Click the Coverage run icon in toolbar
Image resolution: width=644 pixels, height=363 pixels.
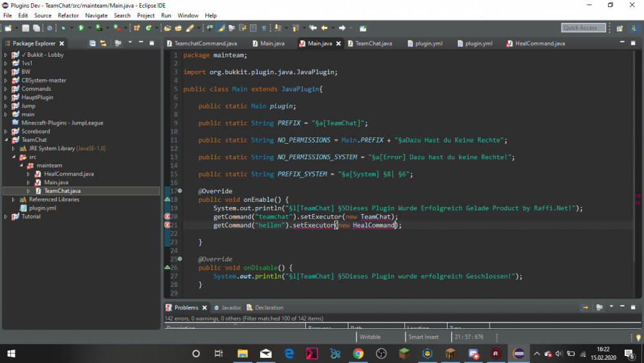99,28
